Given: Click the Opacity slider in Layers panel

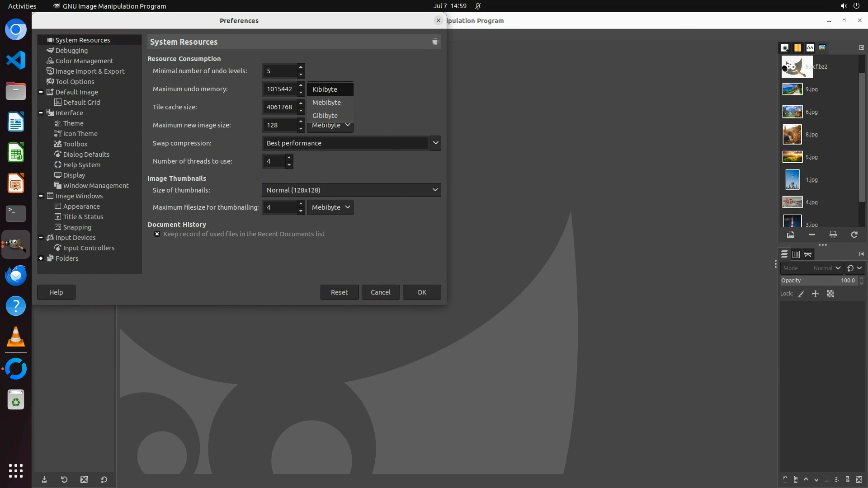Looking at the screenshot, I should click(x=818, y=281).
